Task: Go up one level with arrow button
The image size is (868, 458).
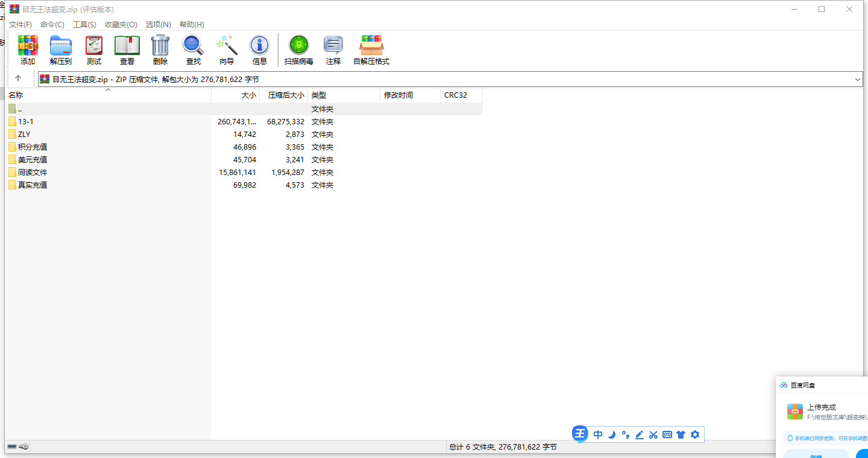Action: [18, 78]
